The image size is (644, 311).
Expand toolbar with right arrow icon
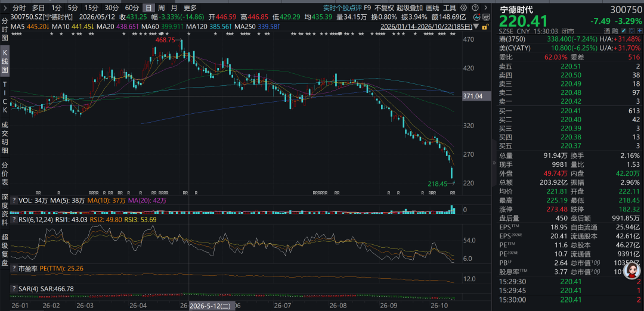point(486,7)
